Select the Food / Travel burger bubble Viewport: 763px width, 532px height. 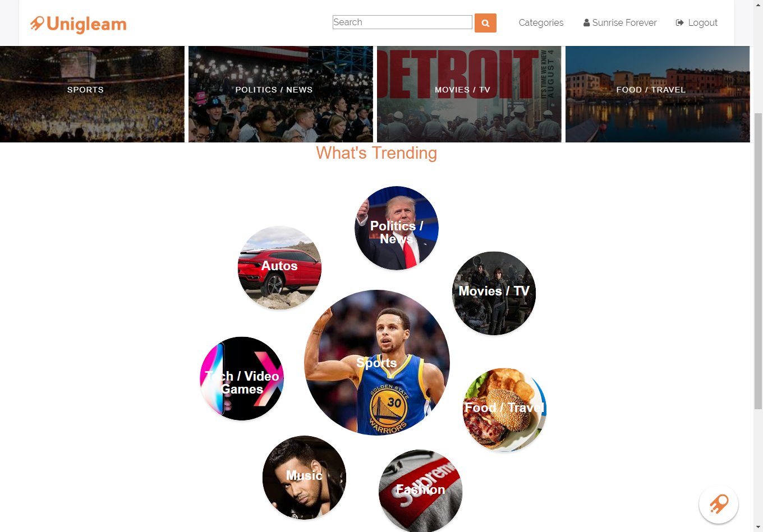[x=504, y=410]
